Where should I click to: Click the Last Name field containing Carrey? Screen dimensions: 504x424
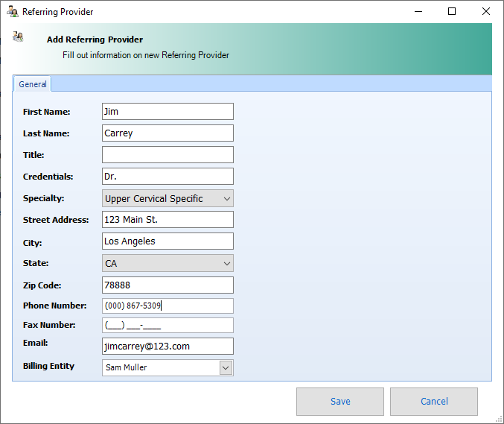[168, 133]
